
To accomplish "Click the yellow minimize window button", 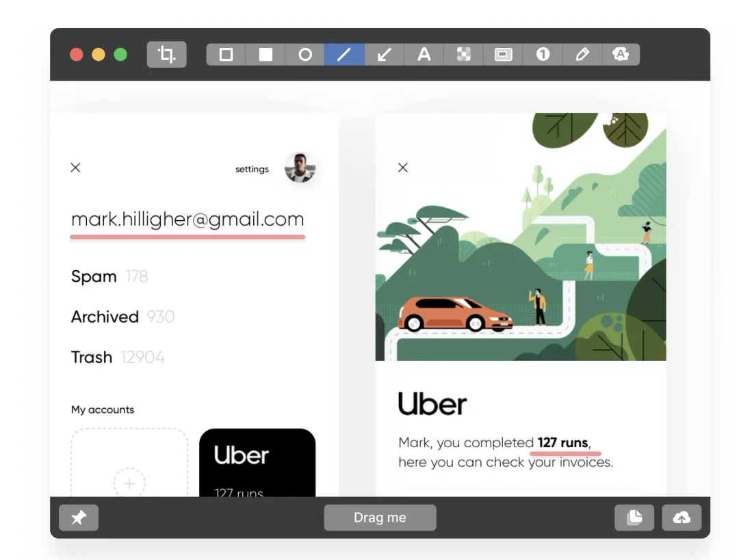I will click(99, 55).
